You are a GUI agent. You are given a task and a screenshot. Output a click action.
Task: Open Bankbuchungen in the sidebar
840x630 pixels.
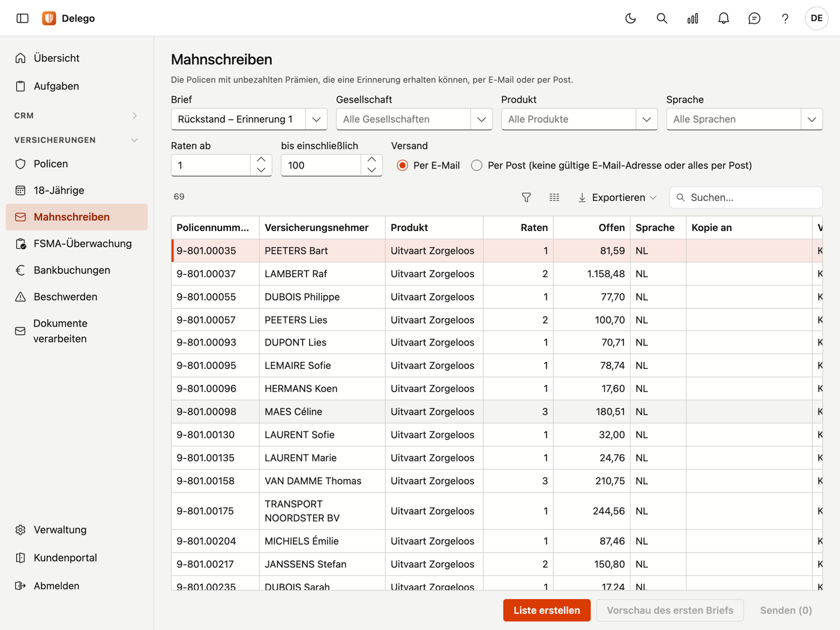click(x=77, y=270)
